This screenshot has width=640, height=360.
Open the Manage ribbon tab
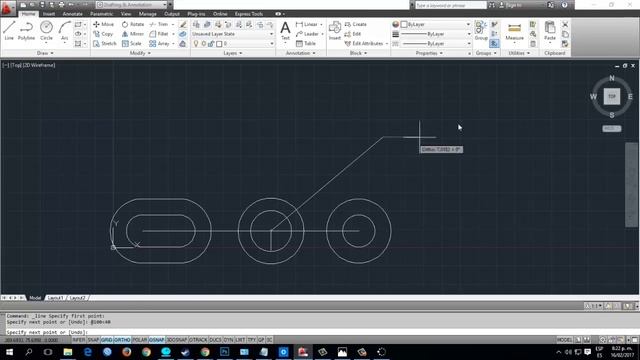click(147, 14)
